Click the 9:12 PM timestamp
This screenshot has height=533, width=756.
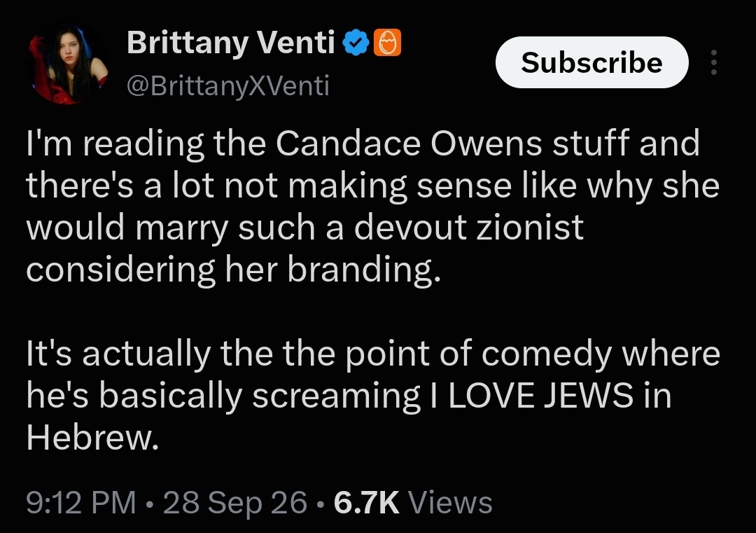pyautogui.click(x=81, y=503)
